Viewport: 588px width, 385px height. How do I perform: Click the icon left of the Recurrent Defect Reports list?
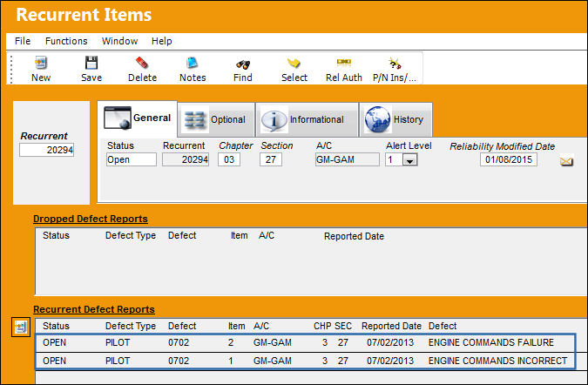(21, 328)
